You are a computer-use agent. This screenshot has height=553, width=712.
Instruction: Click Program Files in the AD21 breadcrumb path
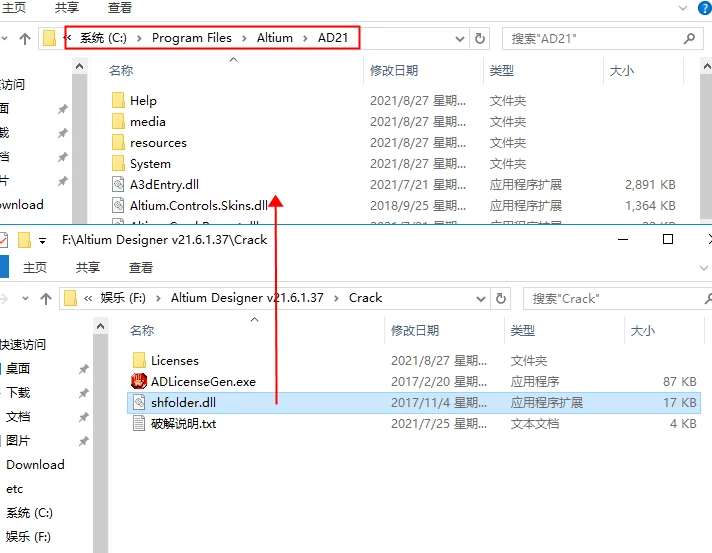point(191,38)
